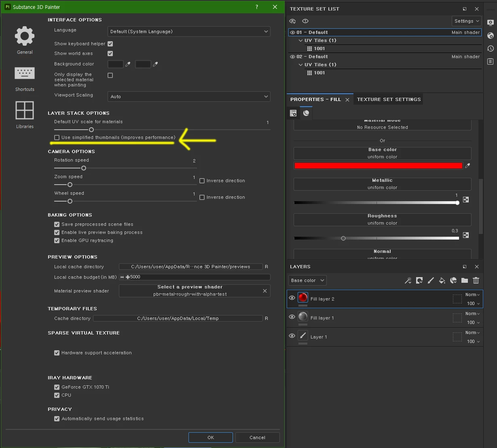Undock the Layers panel
The width and height of the screenshot is (497, 448).
coord(465,267)
